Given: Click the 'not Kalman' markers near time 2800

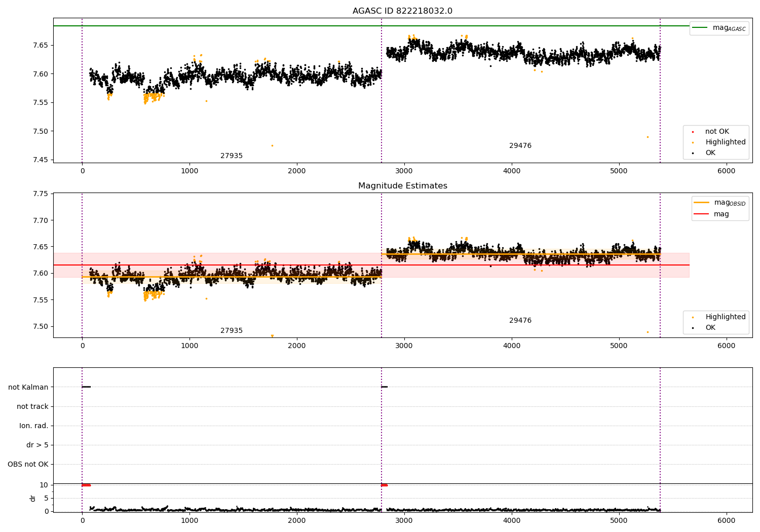Looking at the screenshot, I should click(x=384, y=387).
